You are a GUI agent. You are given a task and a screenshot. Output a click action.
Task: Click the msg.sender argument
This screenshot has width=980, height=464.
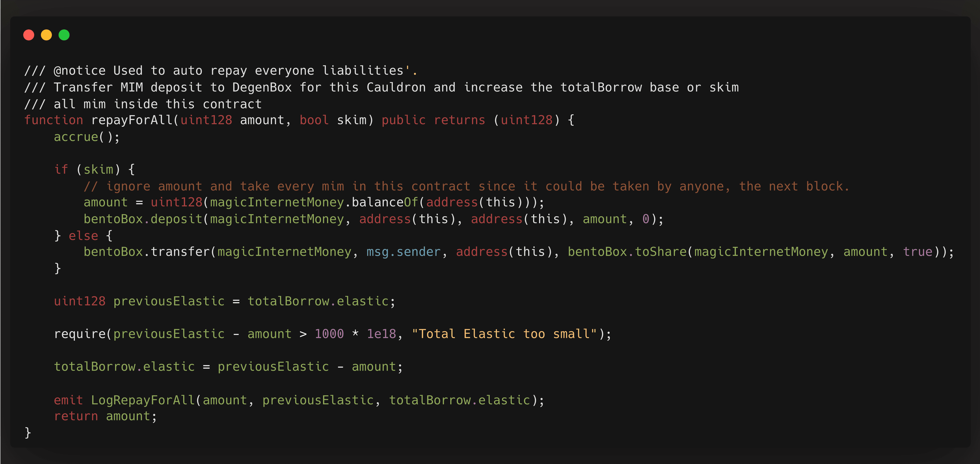(x=403, y=252)
